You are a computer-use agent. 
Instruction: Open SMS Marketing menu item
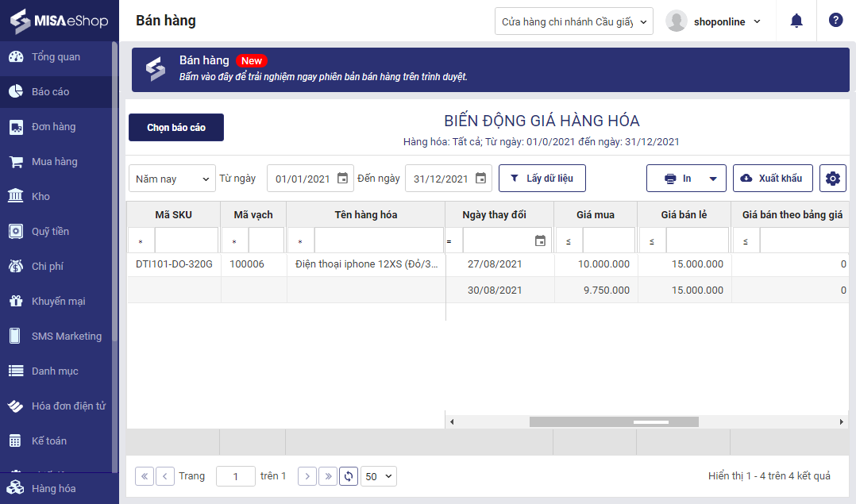click(x=56, y=336)
